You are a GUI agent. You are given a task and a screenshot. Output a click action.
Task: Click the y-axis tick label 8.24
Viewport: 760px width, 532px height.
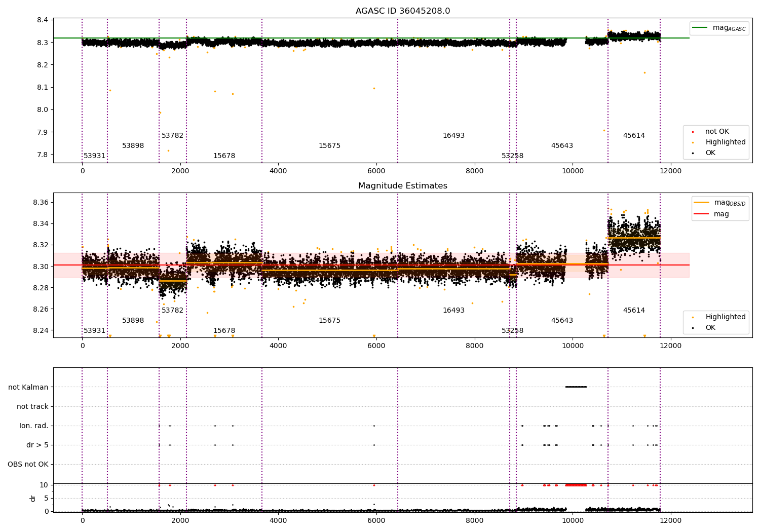(x=41, y=330)
